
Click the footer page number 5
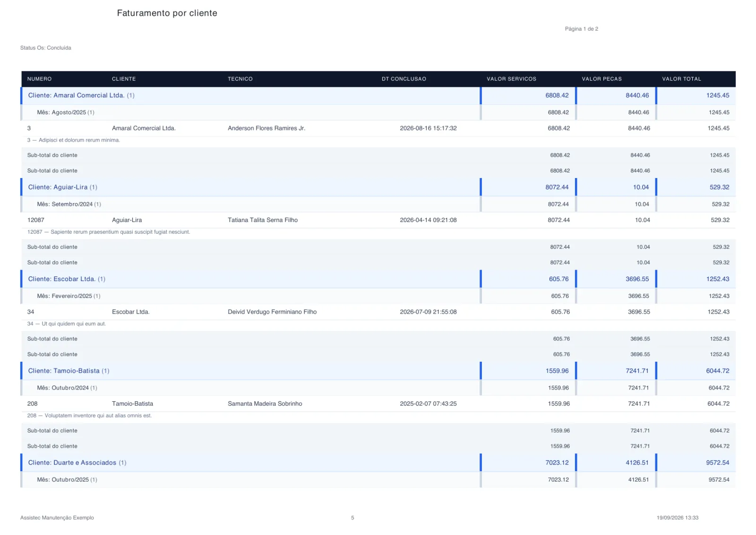(352, 518)
